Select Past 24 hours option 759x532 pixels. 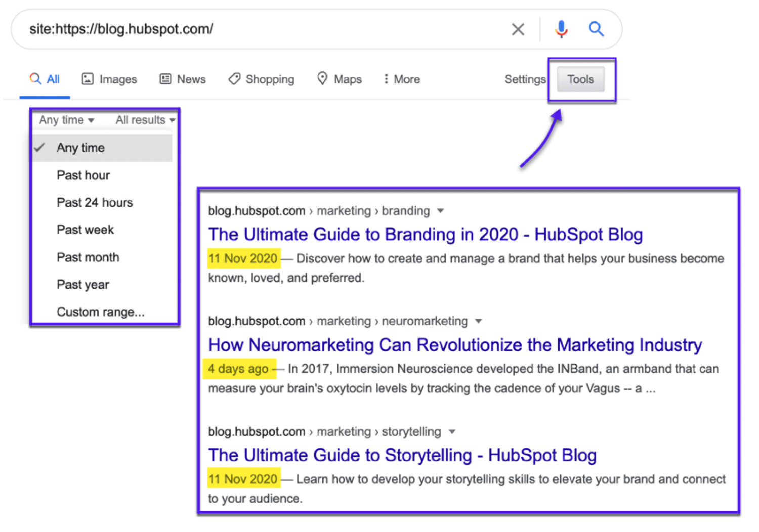point(95,202)
